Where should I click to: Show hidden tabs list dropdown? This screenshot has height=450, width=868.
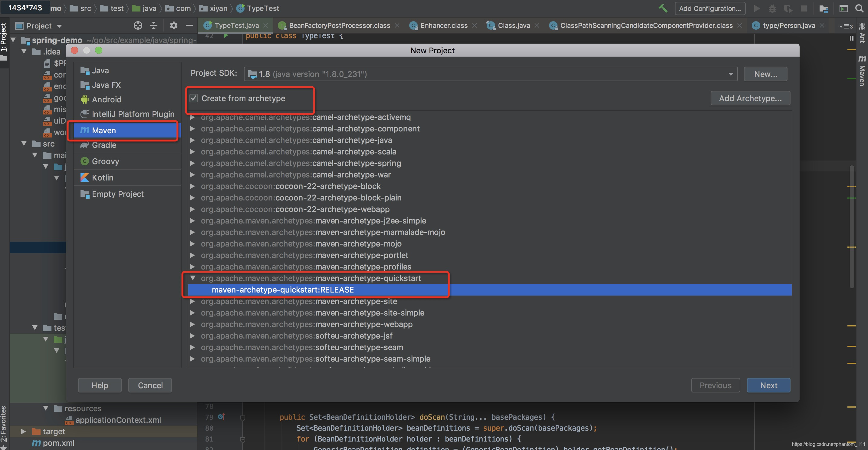tap(846, 26)
